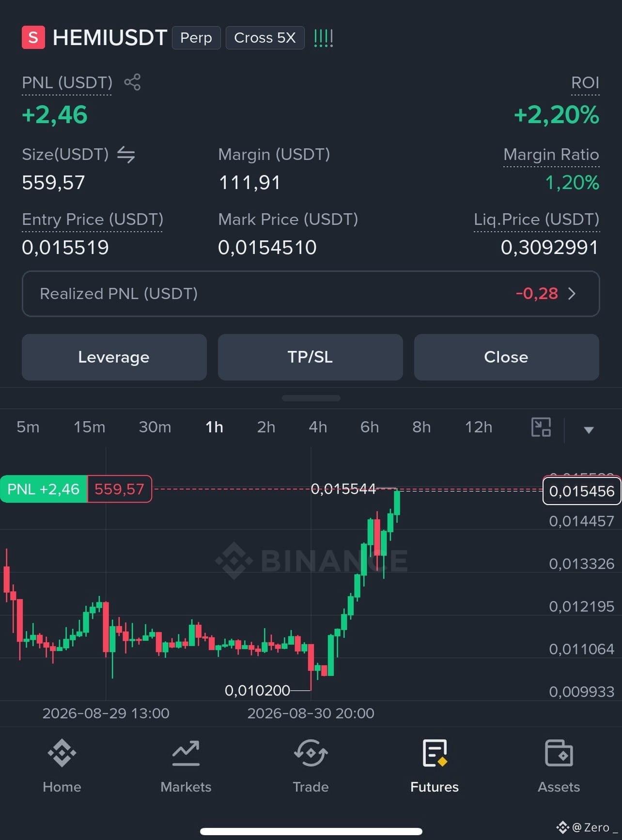This screenshot has width=622, height=840.
Task: Tap the +2,20% ROI value
Action: pyautogui.click(x=557, y=115)
